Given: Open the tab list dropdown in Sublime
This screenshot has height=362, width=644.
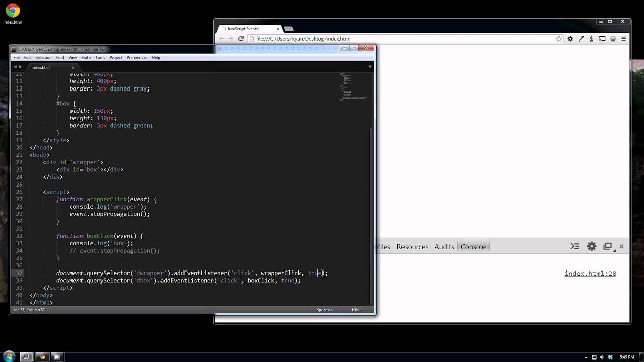Looking at the screenshot, I should coord(370,67).
